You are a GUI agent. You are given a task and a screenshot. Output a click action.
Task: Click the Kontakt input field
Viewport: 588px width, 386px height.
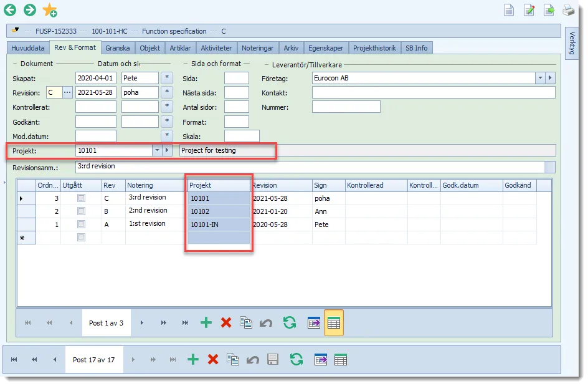pyautogui.click(x=434, y=93)
